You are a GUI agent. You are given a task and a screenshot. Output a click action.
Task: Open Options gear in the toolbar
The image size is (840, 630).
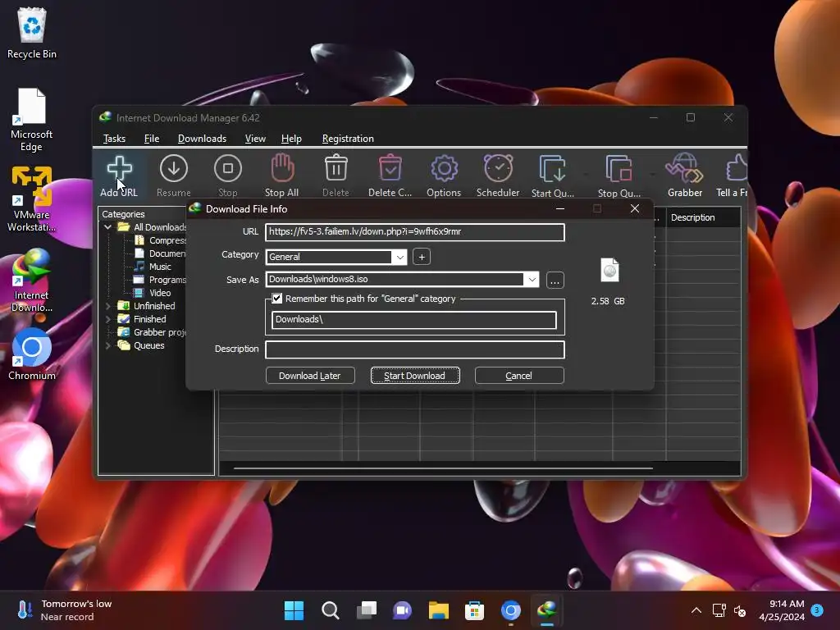(444, 170)
